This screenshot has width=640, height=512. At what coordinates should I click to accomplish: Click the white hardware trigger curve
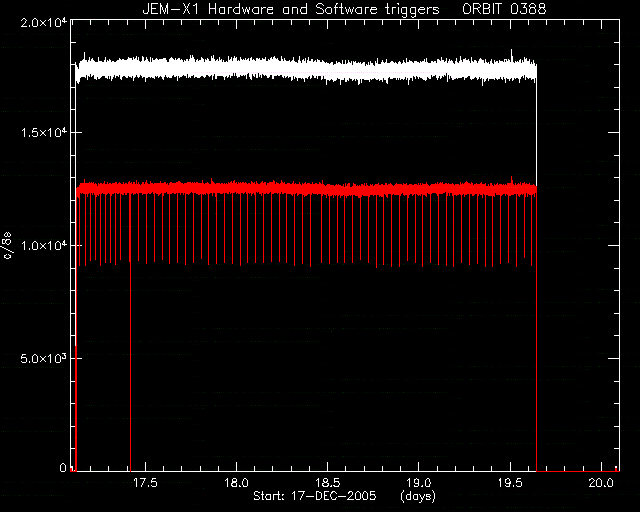click(306, 68)
